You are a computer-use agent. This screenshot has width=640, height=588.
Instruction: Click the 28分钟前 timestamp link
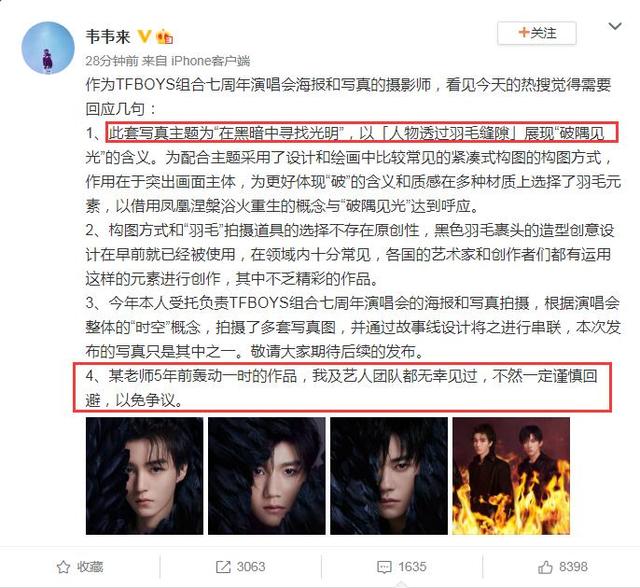(x=112, y=61)
